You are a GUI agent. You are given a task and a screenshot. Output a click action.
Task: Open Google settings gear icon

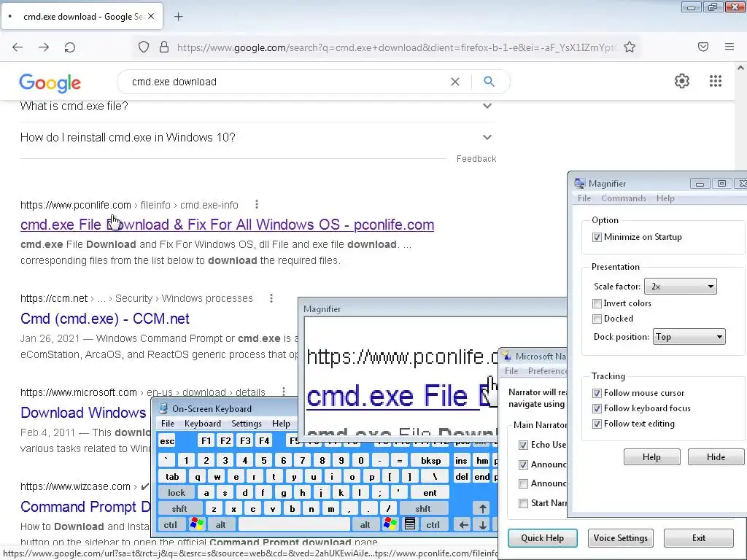(682, 81)
